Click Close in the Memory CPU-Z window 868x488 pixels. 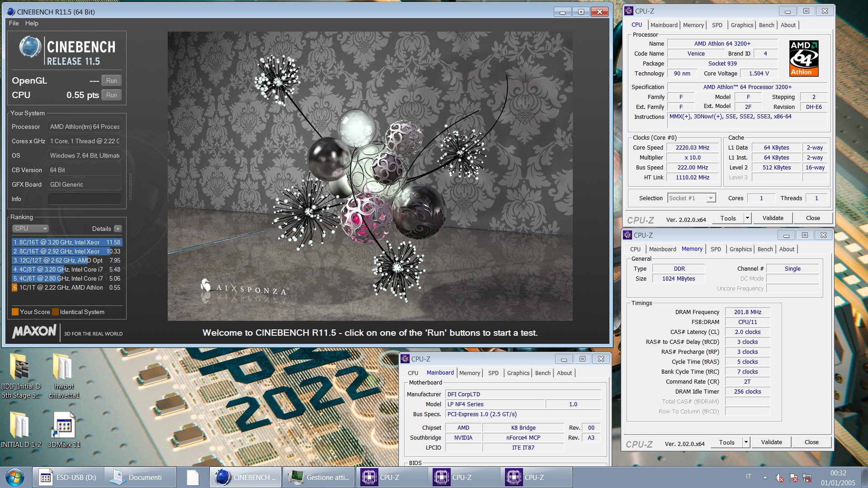pos(811,442)
